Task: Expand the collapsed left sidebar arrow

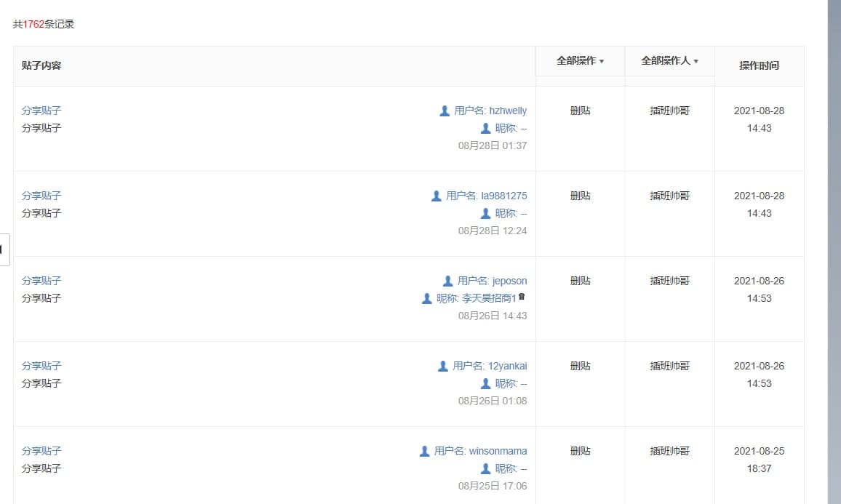Action: tap(4, 249)
